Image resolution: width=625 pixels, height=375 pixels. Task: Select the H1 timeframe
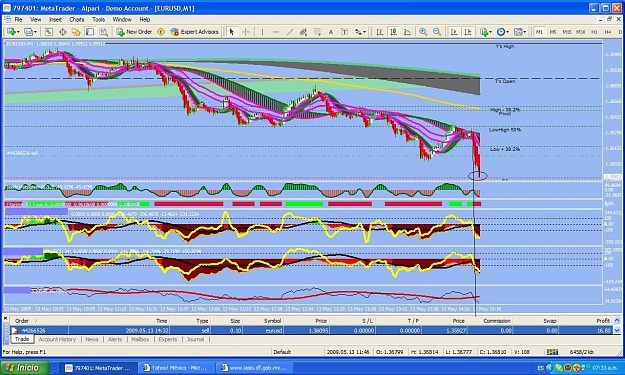(x=594, y=32)
